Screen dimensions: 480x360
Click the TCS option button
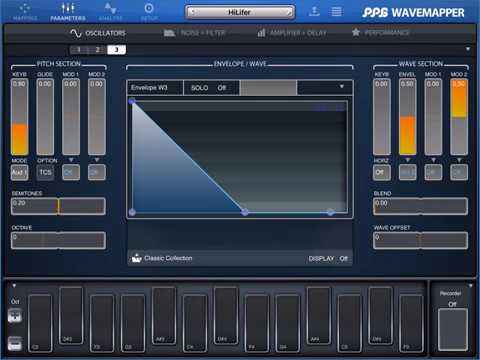pyautogui.click(x=45, y=172)
